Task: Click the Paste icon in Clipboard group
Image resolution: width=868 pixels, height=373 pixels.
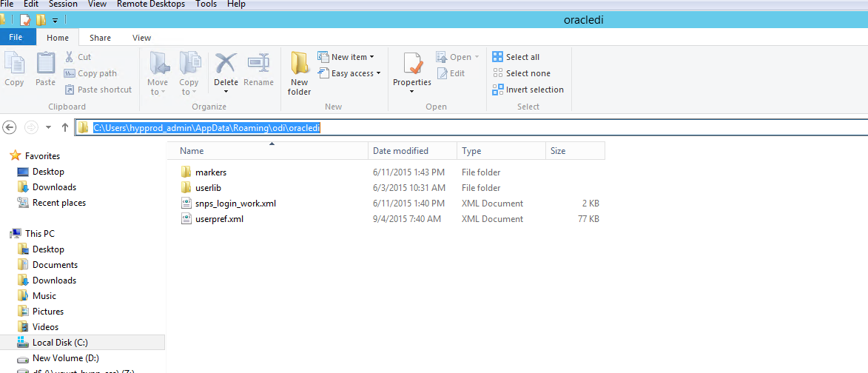Action: pos(46,65)
